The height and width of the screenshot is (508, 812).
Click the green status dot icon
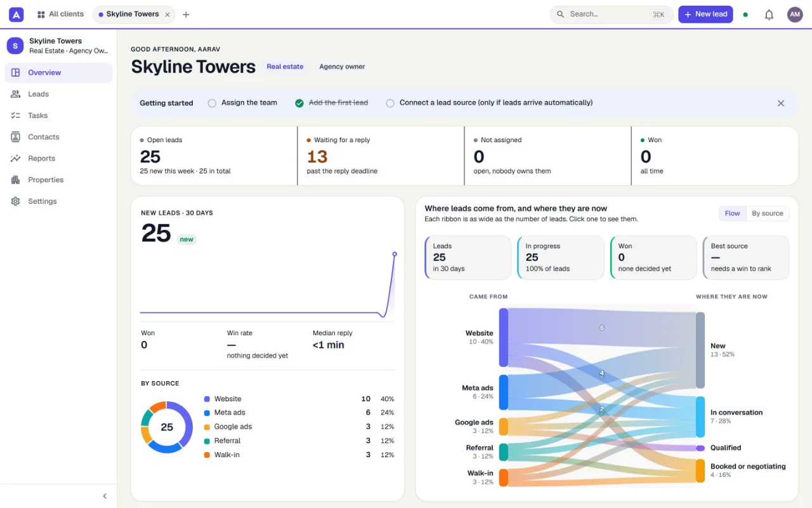click(x=745, y=15)
